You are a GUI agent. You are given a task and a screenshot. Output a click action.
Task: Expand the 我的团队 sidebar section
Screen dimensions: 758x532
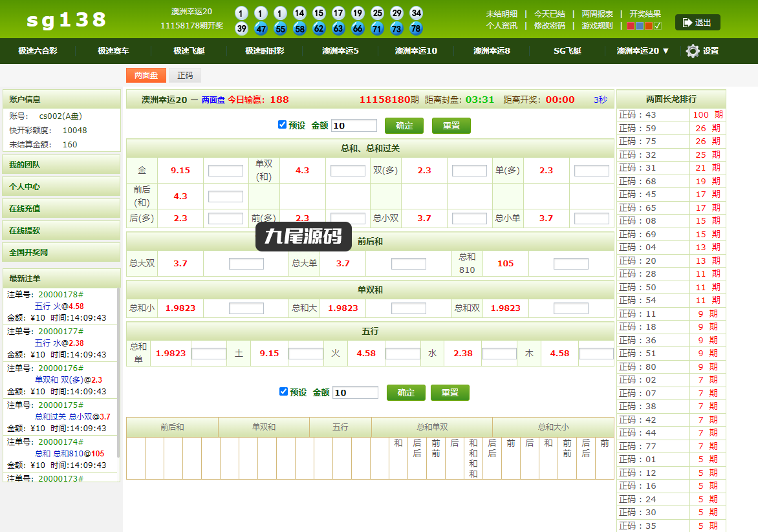(x=61, y=164)
